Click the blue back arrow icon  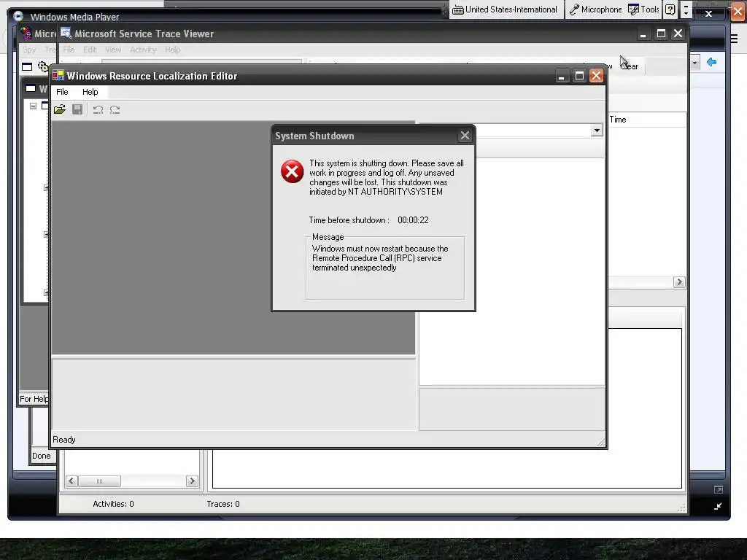pyautogui.click(x=712, y=63)
